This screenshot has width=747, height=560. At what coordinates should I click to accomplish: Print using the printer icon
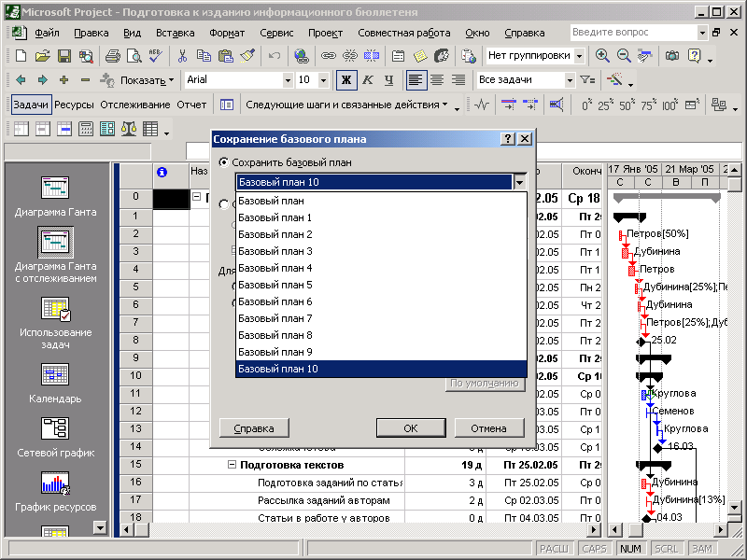coord(112,56)
